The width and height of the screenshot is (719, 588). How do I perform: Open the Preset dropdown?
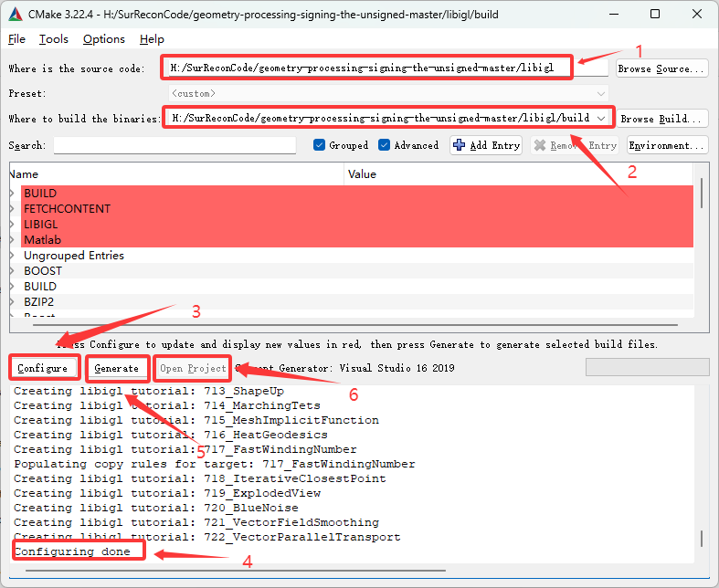[x=388, y=93]
